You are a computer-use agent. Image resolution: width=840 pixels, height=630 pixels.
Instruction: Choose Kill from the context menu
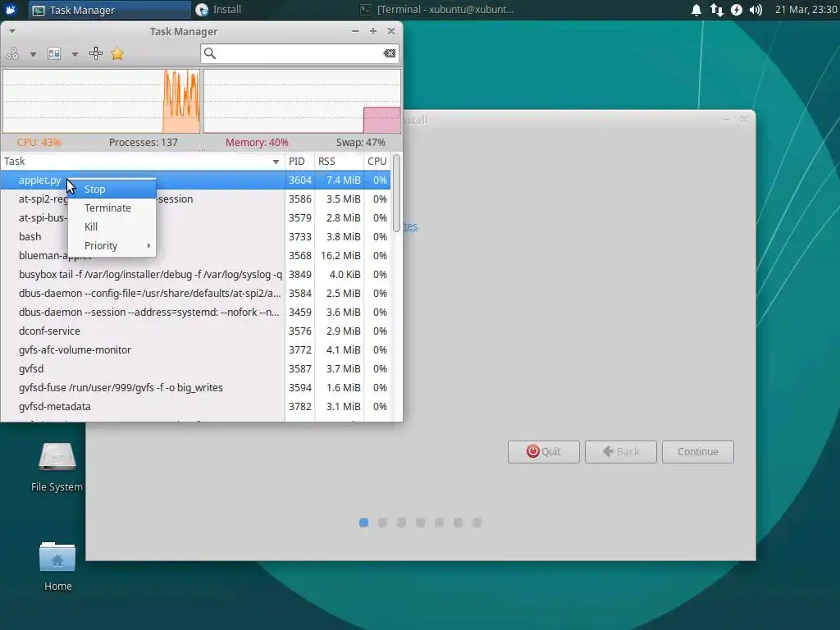point(112,226)
